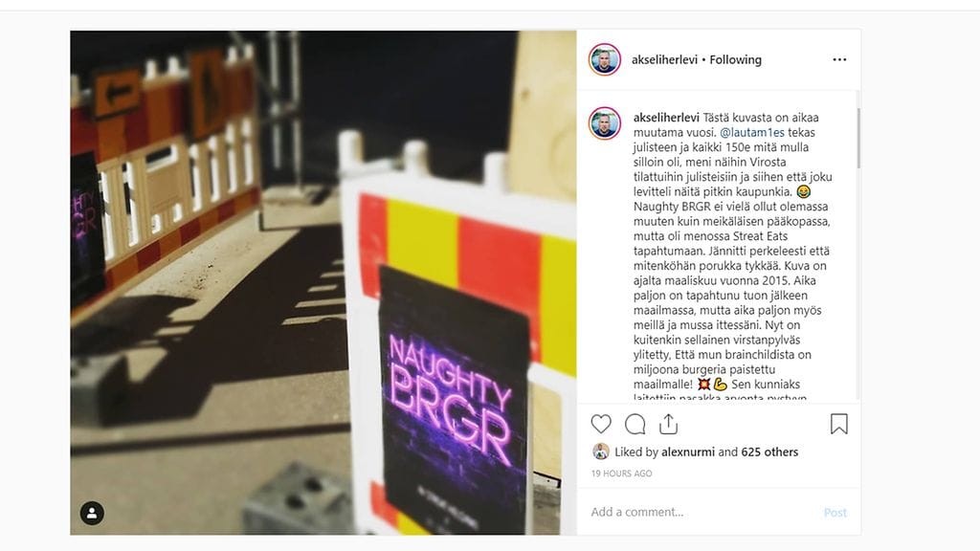
Task: Open comments via the speech bubble icon
Action: (635, 424)
